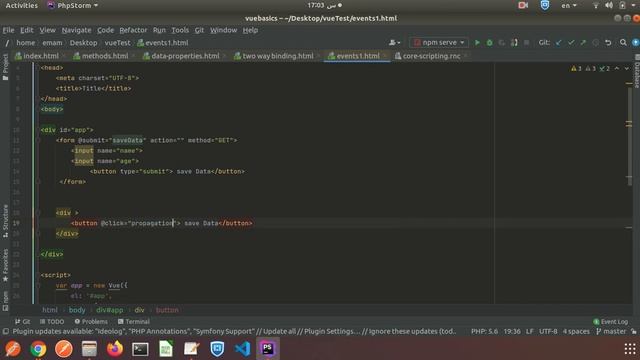Open the en keyboard language dropdown
640x360 pixels.
point(569,5)
